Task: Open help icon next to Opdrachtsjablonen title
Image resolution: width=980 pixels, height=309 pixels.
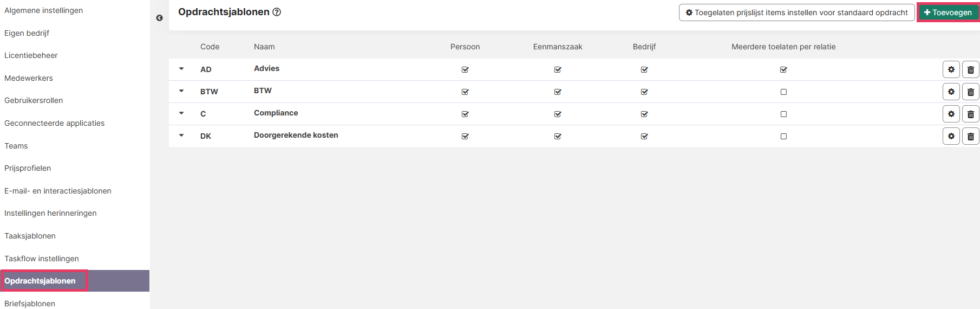Action: (277, 12)
